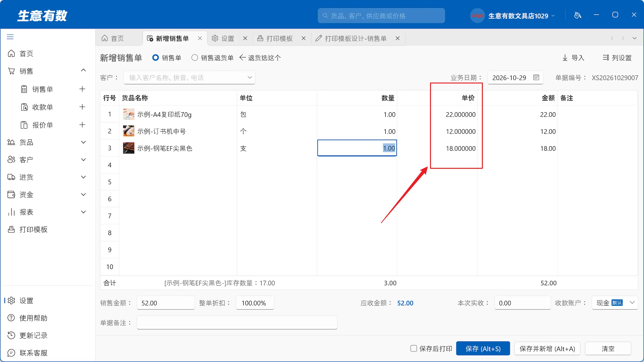Image resolution: width=644 pixels, height=362 pixels.
Task: Open 列设置 column settings
Action: 617,58
